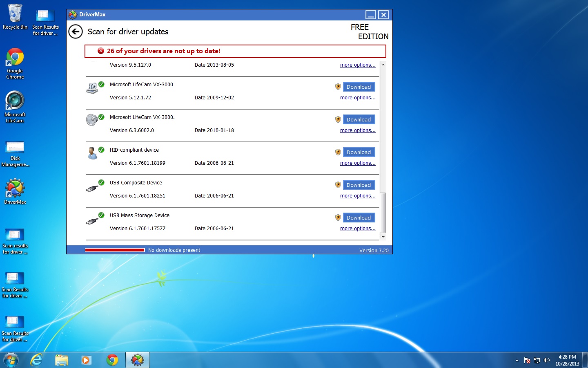
Task: Open Windows Start menu
Action: coord(11,360)
